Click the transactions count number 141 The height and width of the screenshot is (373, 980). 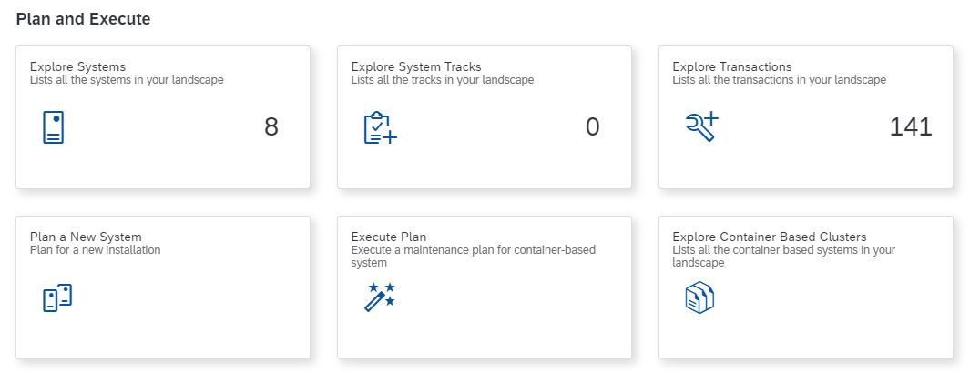[x=911, y=127]
